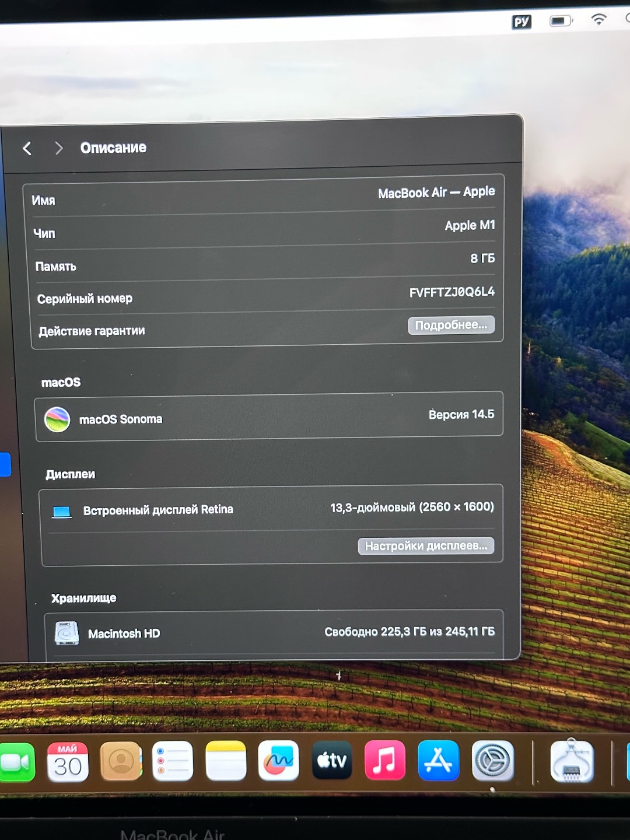Open FaceTime from the Dock
This screenshot has height=840, width=630.
click(16, 762)
